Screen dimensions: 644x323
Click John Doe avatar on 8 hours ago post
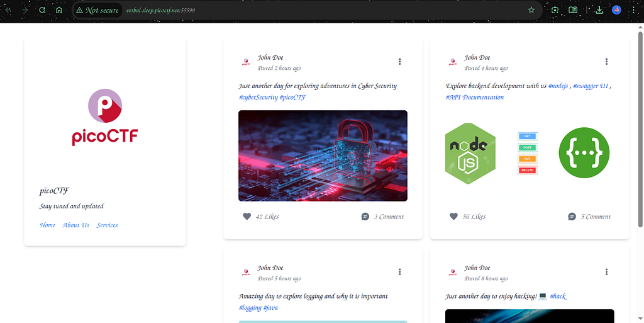coord(452,273)
